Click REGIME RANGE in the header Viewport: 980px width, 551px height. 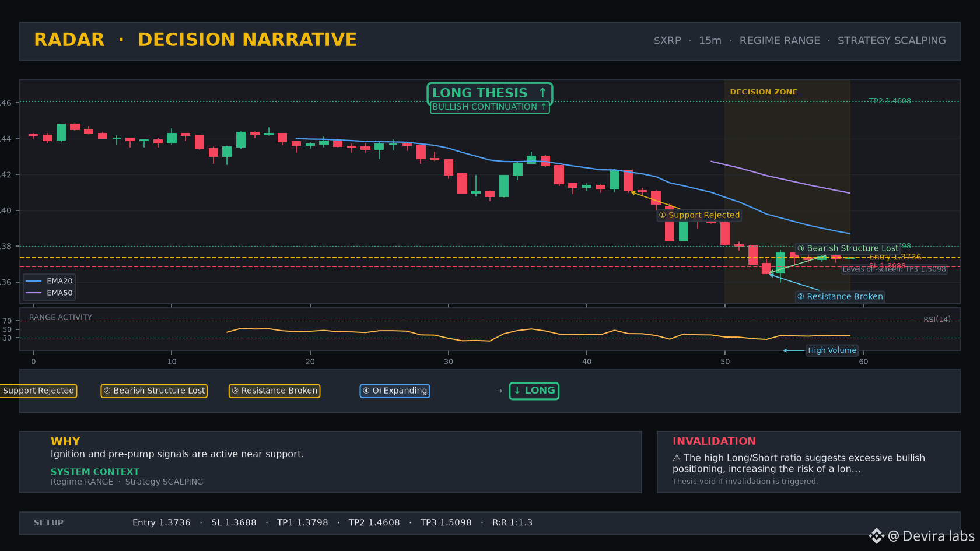tap(780, 41)
